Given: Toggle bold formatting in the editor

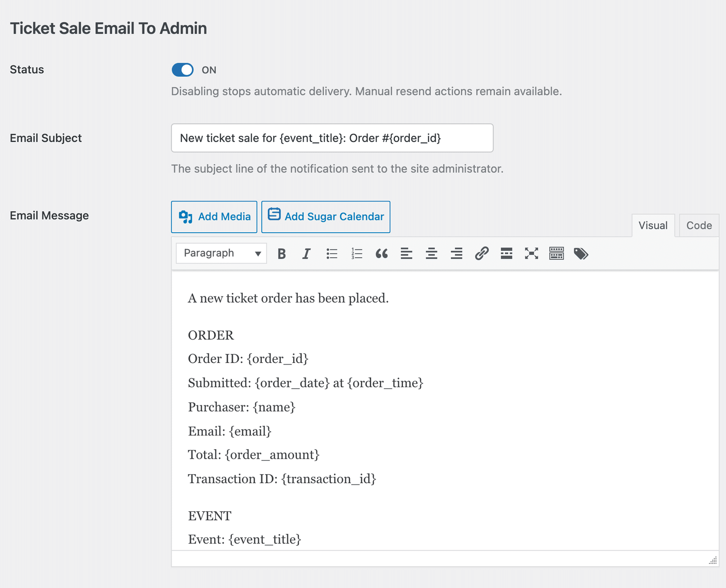Looking at the screenshot, I should coord(282,254).
